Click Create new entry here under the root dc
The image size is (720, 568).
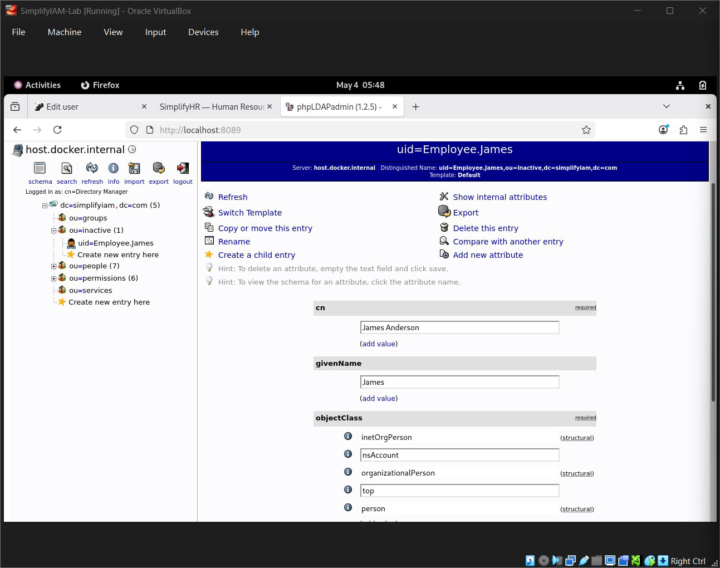(109, 302)
